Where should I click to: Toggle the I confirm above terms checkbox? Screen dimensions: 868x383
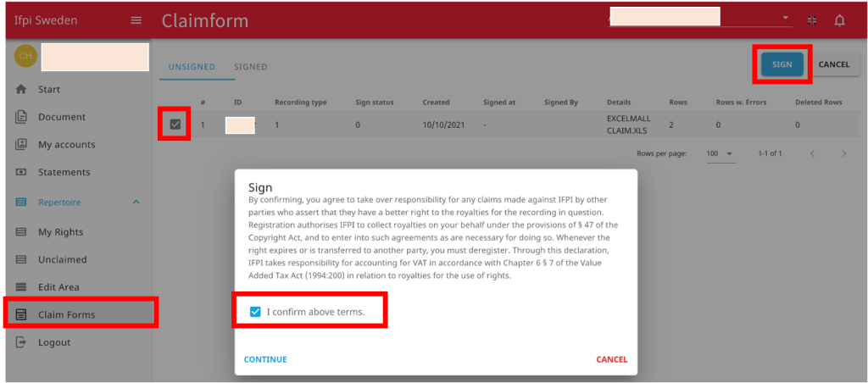[x=254, y=312]
